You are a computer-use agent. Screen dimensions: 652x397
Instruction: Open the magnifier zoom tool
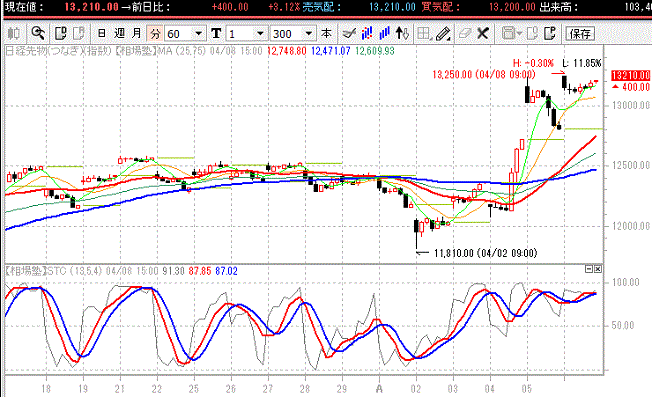coord(38,33)
